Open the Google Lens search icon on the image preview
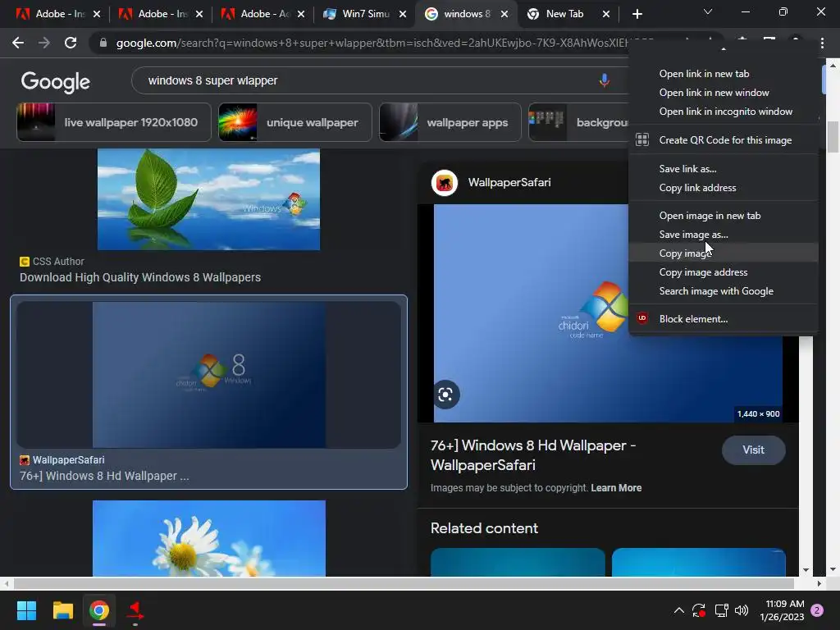840x630 pixels. click(x=445, y=395)
